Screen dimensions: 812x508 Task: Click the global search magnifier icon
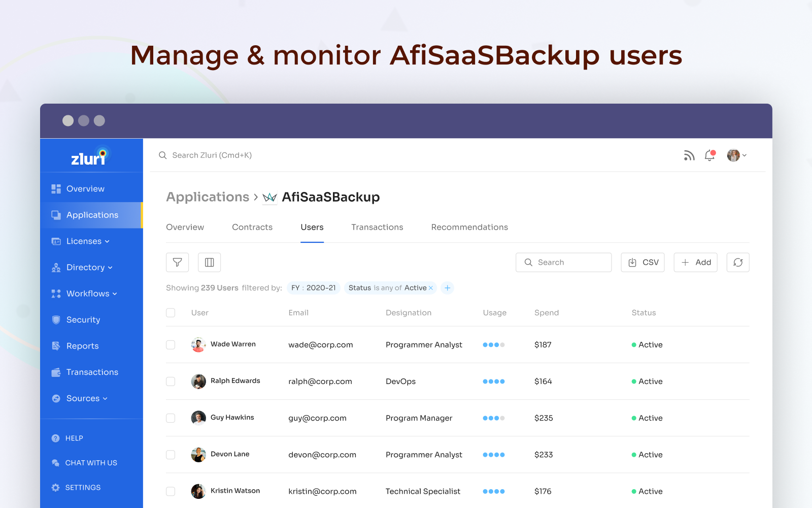coord(163,155)
